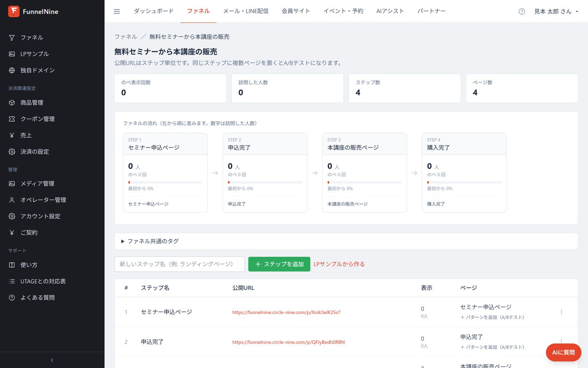Click the FunnelNine logo icon
Screen dimensions: 588x368
point(14,11)
